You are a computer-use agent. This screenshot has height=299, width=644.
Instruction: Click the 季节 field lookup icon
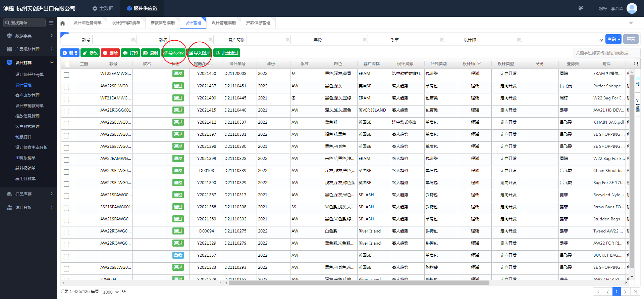(x=442, y=40)
